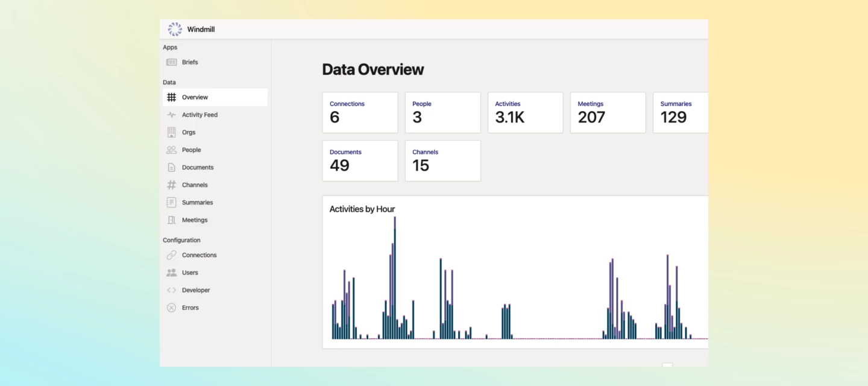Viewport: 868px width, 386px height.
Task: Open the Developer menu item
Action: (x=215, y=290)
